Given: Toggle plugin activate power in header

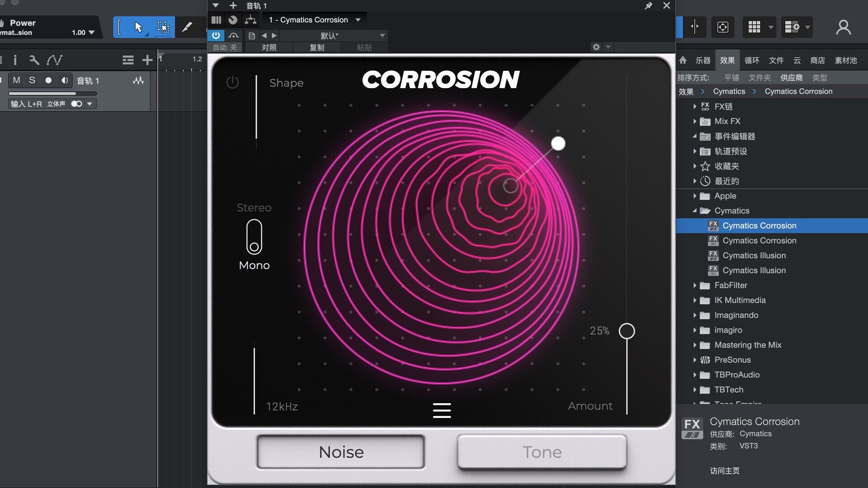Looking at the screenshot, I should 216,35.
